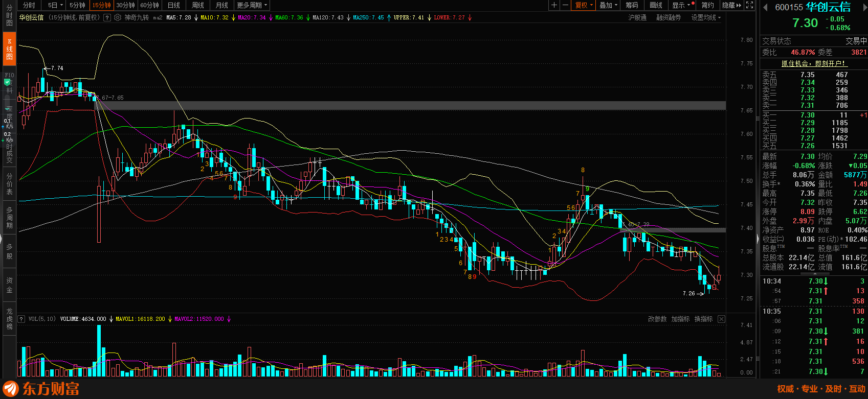Viewport: 868px width, 399px height.
Task: Zoom in the chart with plus icon
Action: pos(554,5)
